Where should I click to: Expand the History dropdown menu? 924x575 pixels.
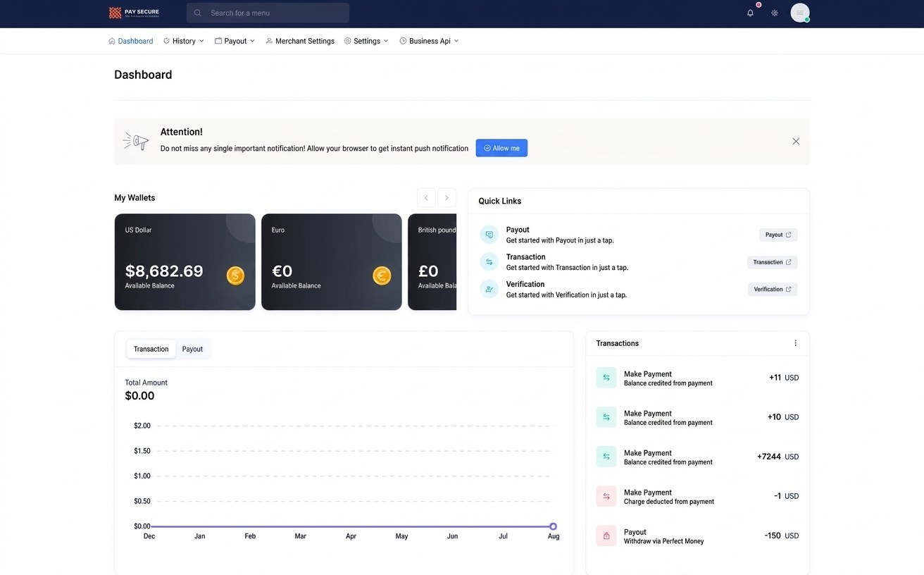184,41
